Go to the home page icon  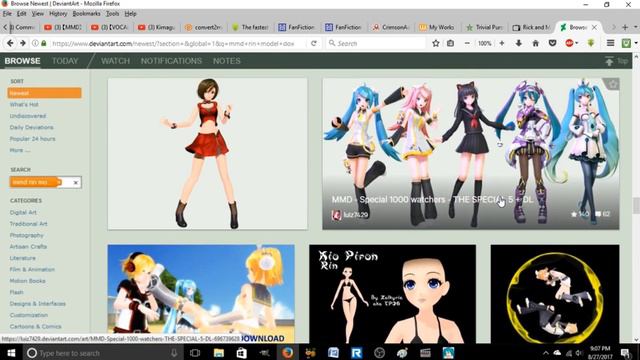536,43
